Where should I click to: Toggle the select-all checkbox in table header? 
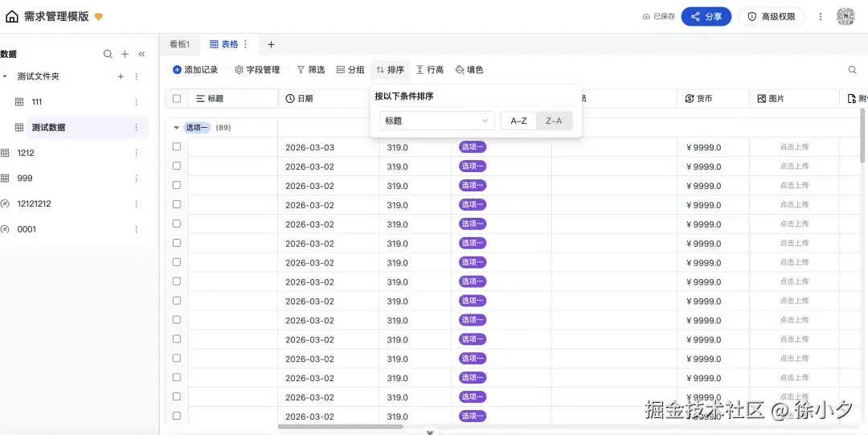pos(177,99)
